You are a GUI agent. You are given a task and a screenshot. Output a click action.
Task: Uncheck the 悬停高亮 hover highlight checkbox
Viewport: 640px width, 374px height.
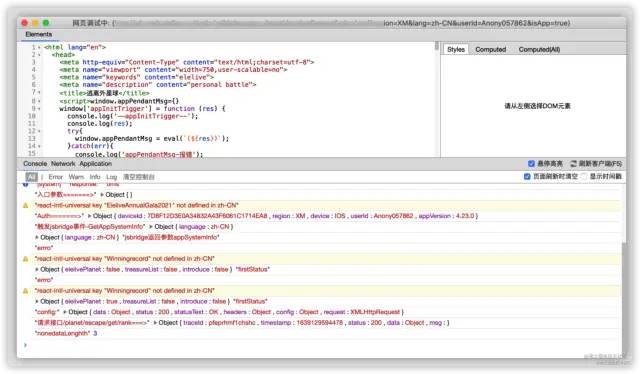tap(531, 164)
